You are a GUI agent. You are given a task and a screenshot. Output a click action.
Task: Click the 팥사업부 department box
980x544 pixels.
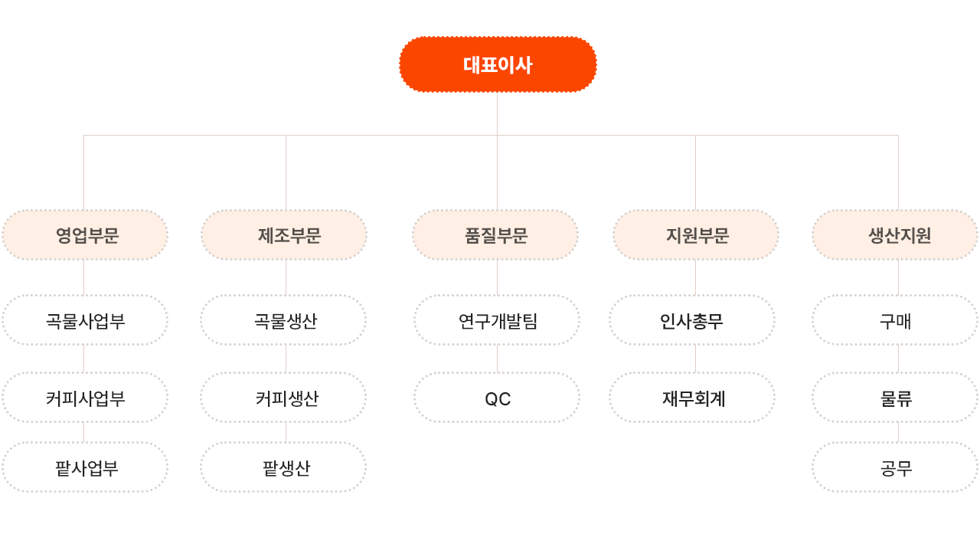click(x=85, y=467)
